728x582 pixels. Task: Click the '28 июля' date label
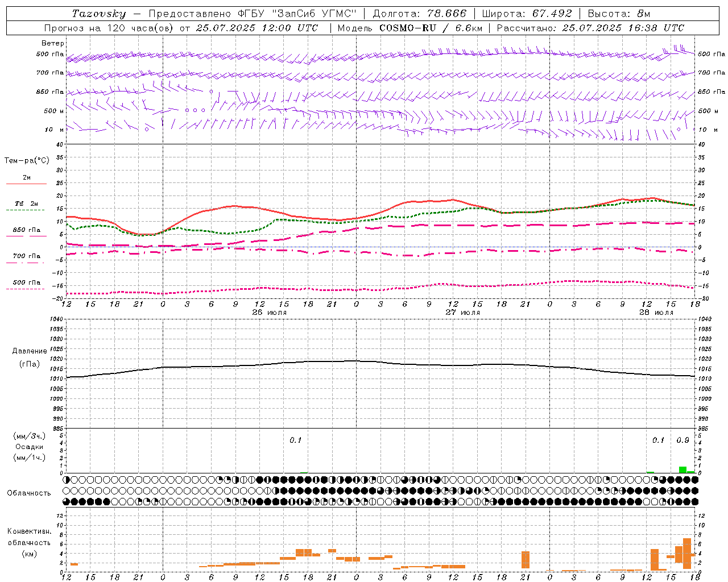pyautogui.click(x=656, y=313)
